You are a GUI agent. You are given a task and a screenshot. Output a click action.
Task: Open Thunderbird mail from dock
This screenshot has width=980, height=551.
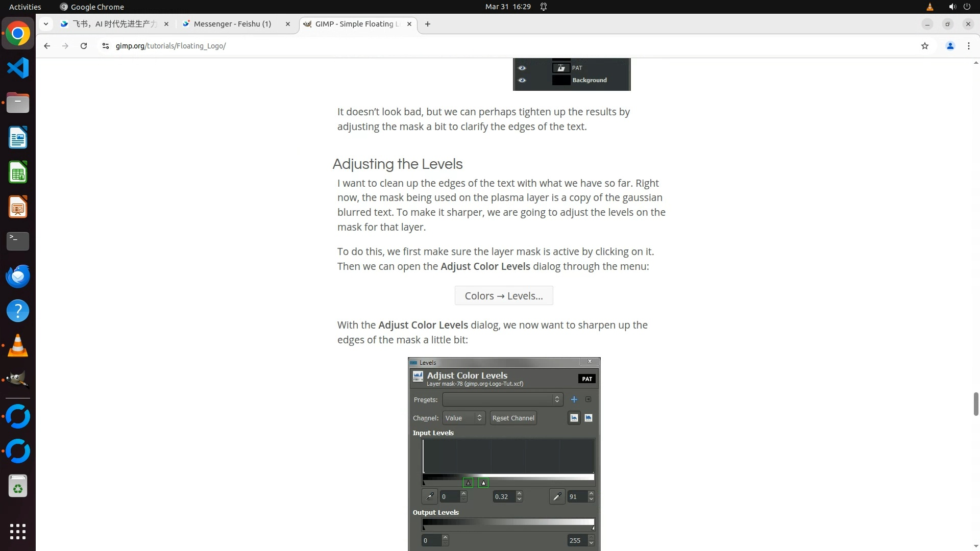point(18,276)
